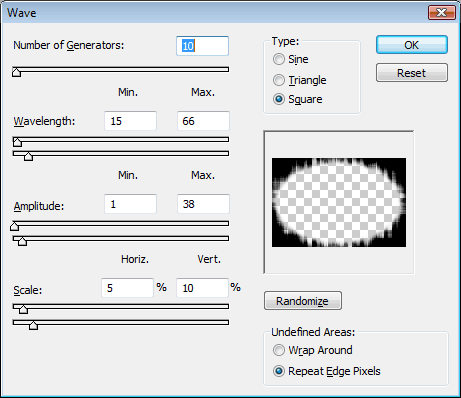This screenshot has height=398, width=461.
Task: Click the Amplitude Max field
Action: (203, 204)
